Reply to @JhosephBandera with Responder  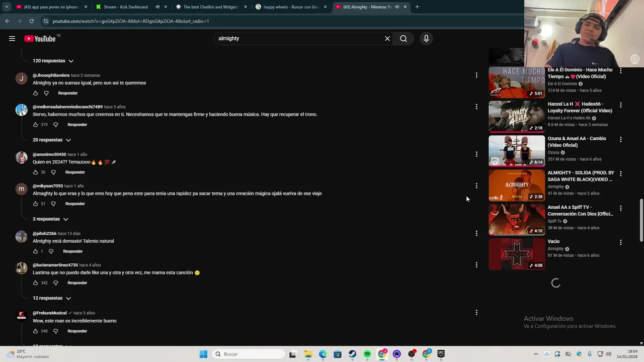(x=68, y=93)
